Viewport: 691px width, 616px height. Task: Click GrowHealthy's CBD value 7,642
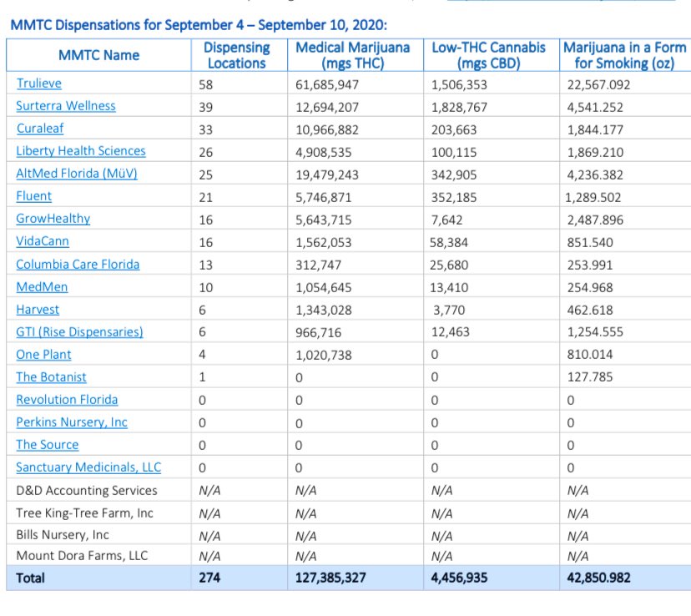click(x=446, y=220)
